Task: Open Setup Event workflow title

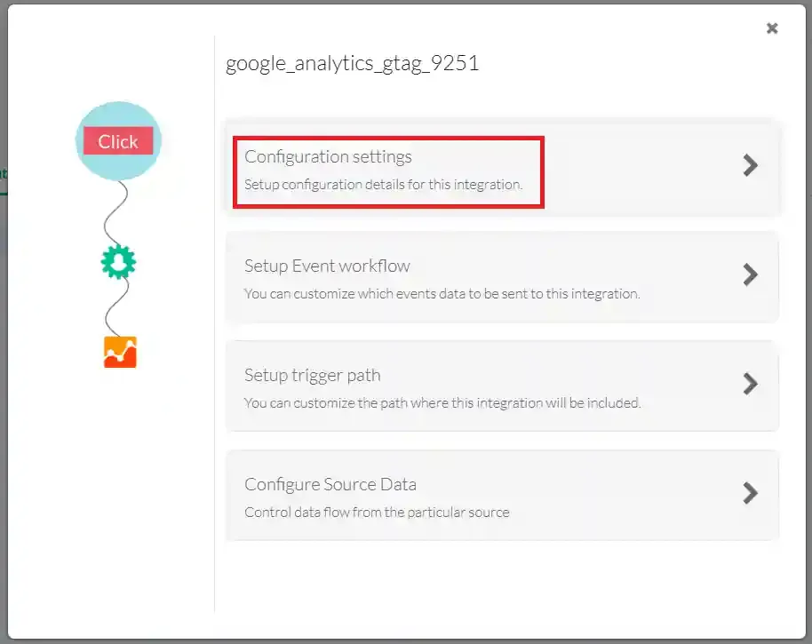Action: (x=327, y=266)
